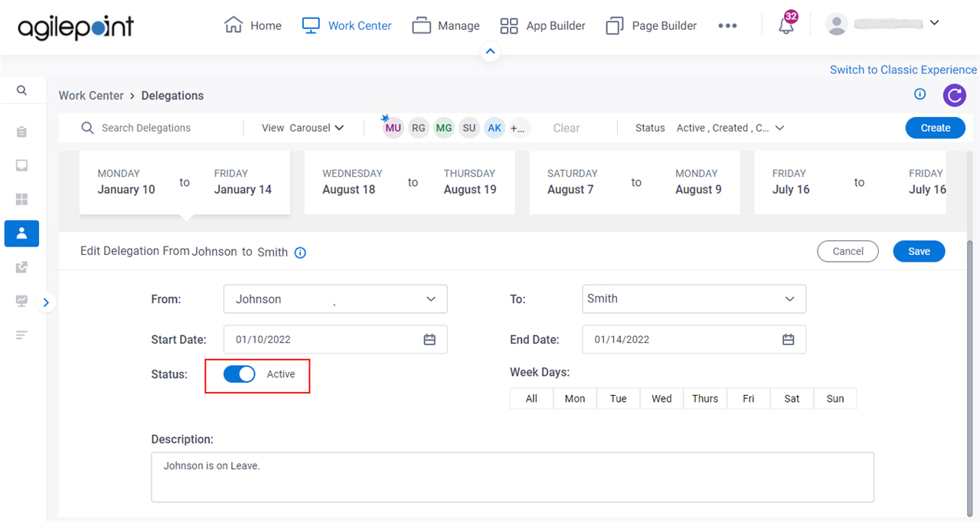Click the Save button

click(920, 251)
